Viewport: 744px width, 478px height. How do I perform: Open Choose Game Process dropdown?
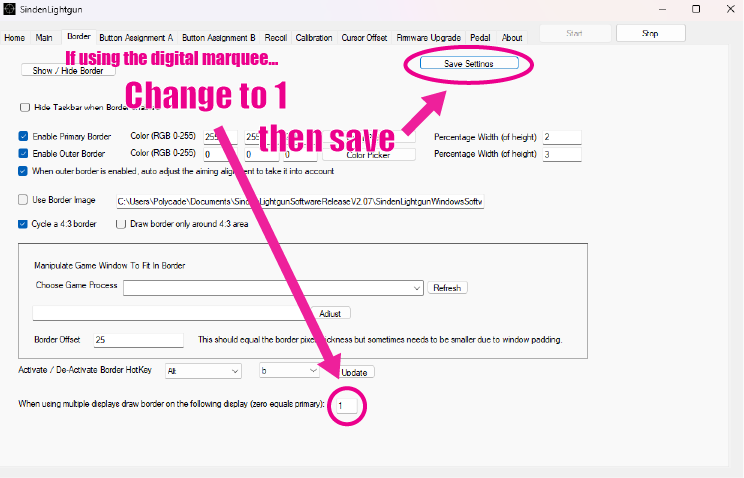coord(273,288)
